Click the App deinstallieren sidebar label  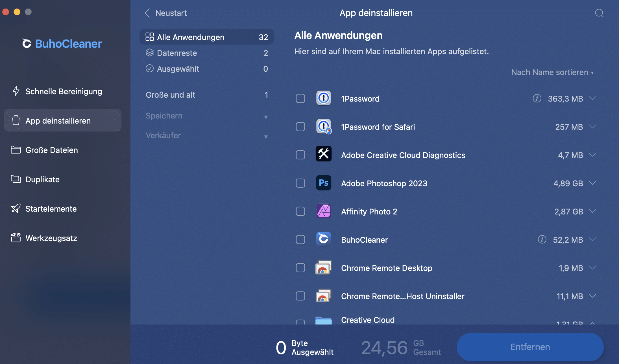[x=58, y=121]
